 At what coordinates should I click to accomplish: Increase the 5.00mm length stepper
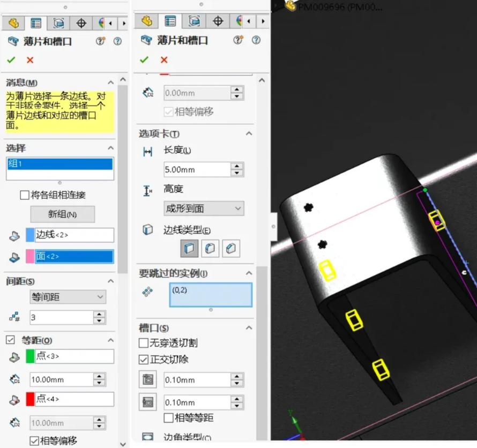click(x=237, y=166)
